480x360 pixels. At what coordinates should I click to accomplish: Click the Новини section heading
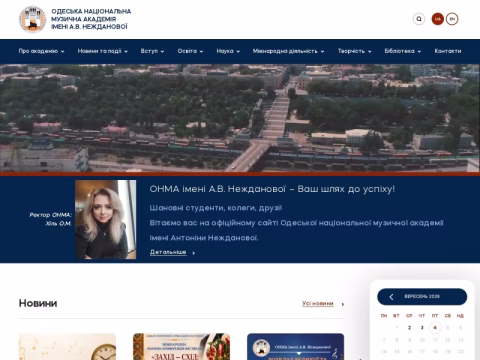tap(38, 303)
